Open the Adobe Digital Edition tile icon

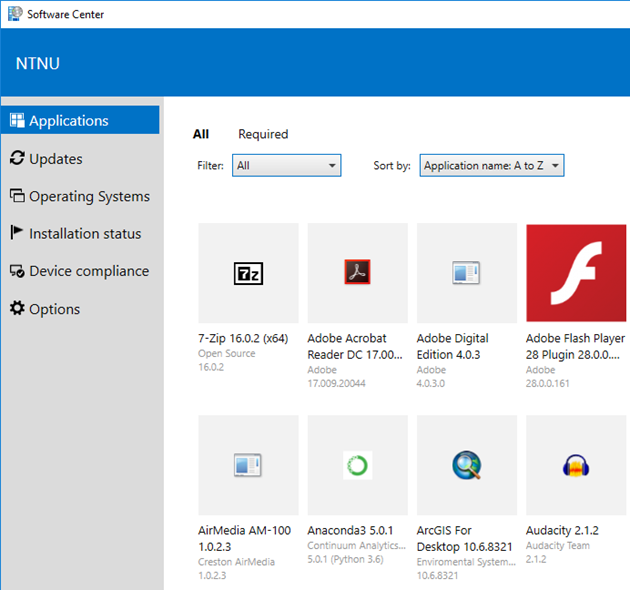pyautogui.click(x=466, y=272)
